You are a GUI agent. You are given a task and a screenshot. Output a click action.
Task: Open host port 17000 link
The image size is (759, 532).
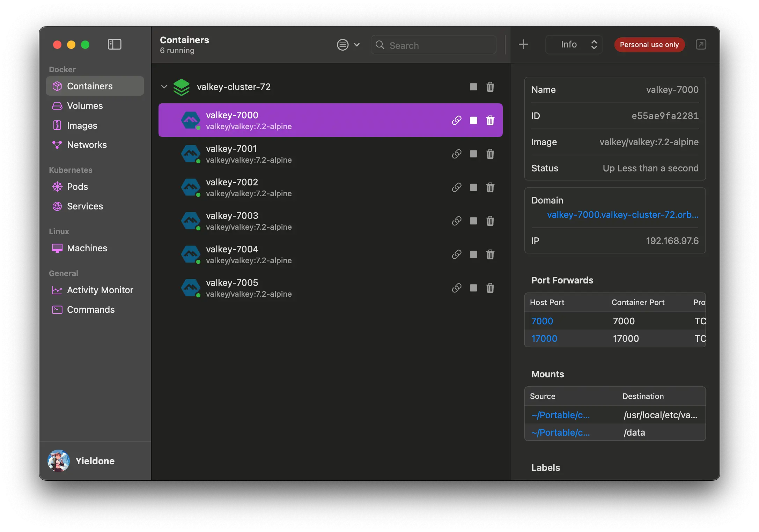(544, 339)
